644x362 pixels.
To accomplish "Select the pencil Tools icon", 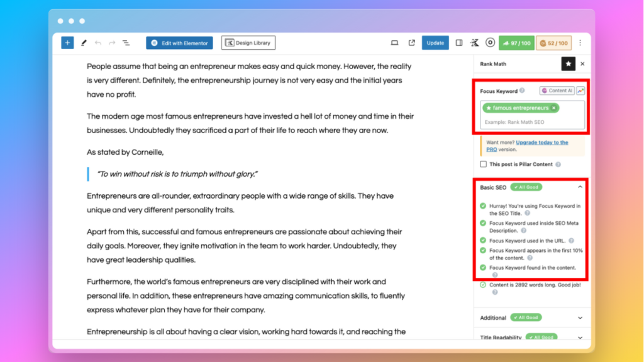I will (84, 43).
